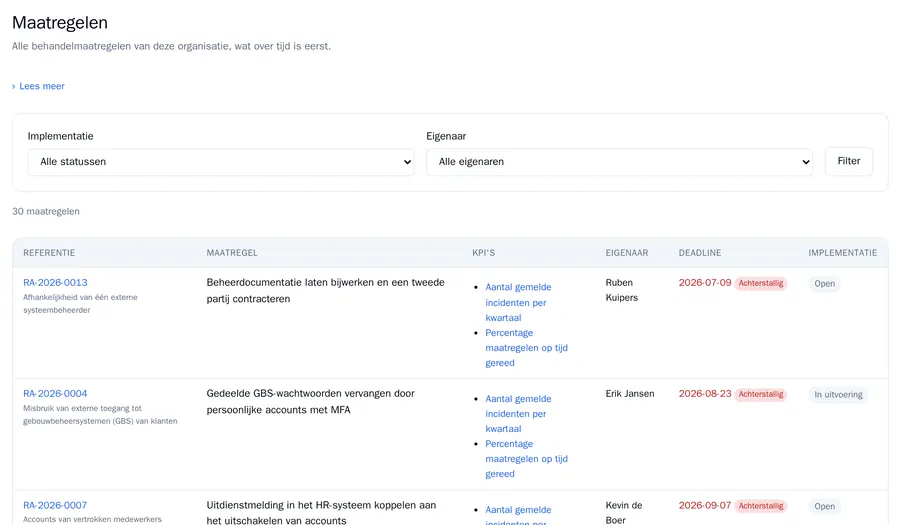
Task: Click the Beheerdocumentatie laten bijwerken measure text
Action: pos(325,291)
